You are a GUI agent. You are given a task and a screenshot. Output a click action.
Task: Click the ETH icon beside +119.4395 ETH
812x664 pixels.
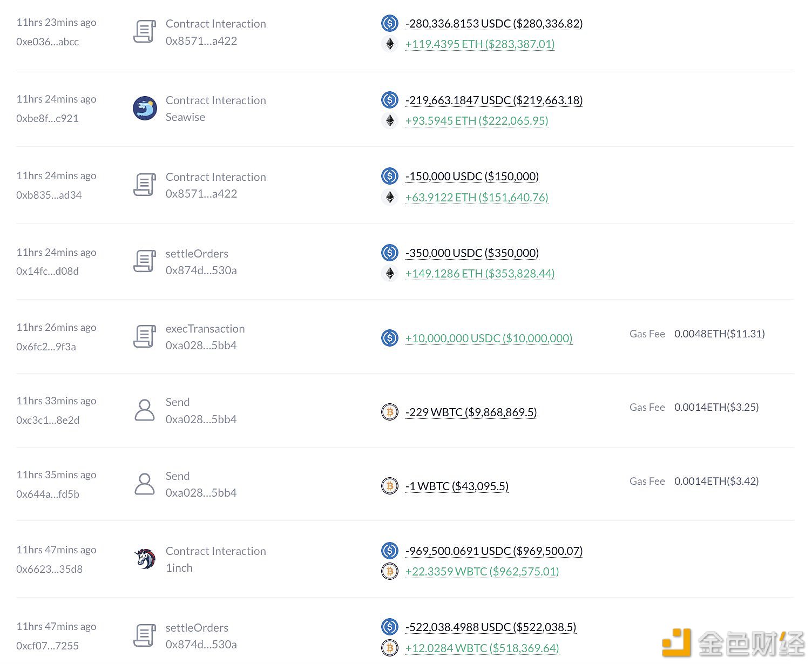click(389, 44)
